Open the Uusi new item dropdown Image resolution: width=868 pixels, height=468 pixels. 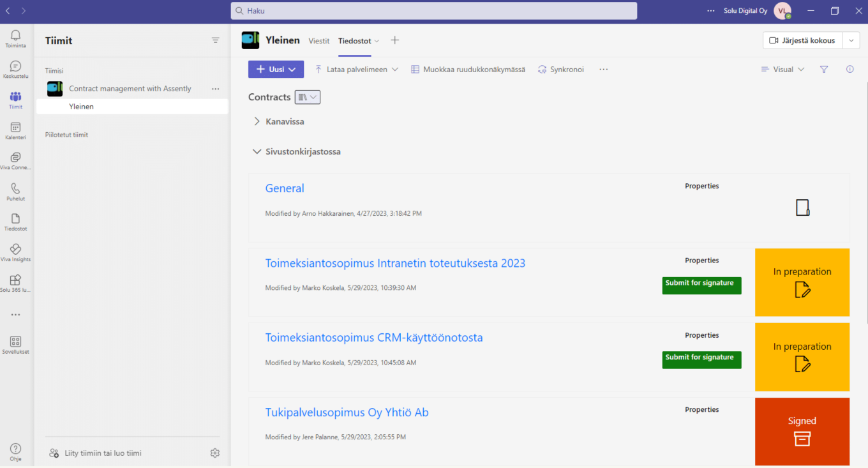[x=276, y=70]
